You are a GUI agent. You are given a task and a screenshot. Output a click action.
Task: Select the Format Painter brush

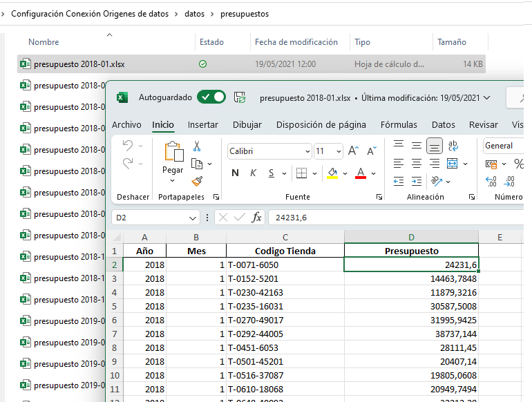click(197, 181)
